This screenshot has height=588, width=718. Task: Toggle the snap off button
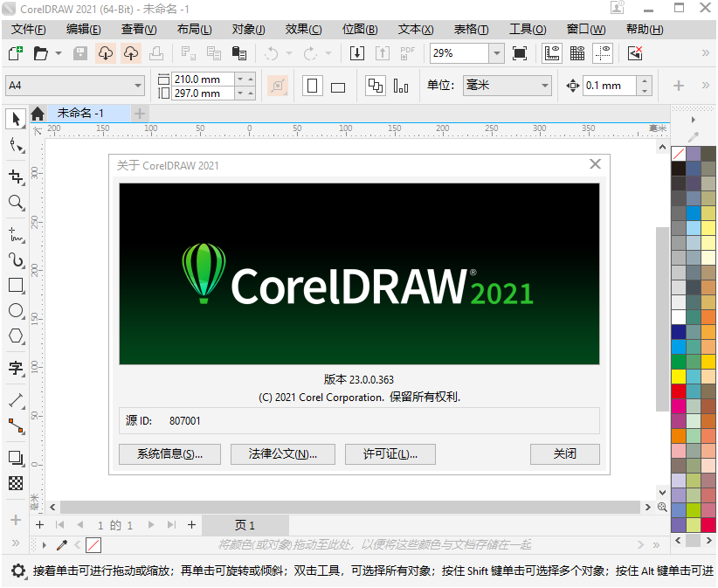tap(635, 53)
